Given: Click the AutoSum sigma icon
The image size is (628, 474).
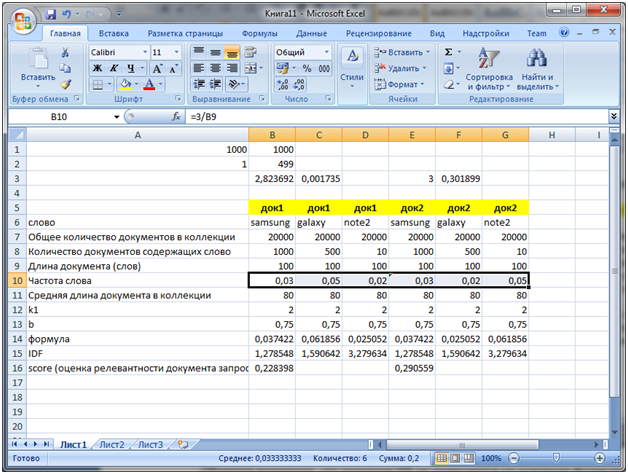Looking at the screenshot, I should (449, 52).
